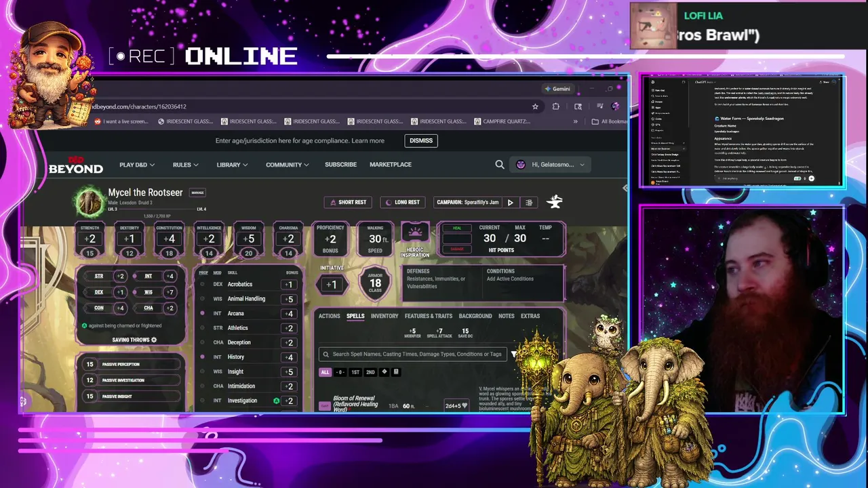Expand the Rules dropdown menu
This screenshot has height=488, width=868.
coord(185,165)
